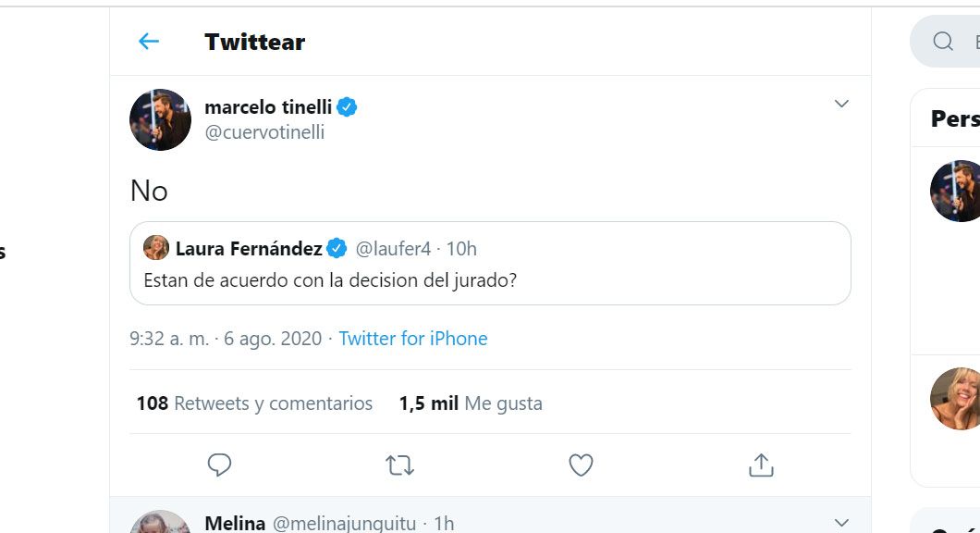
Task: Reply to marcelo tinelli's tweet
Action: pos(219,465)
